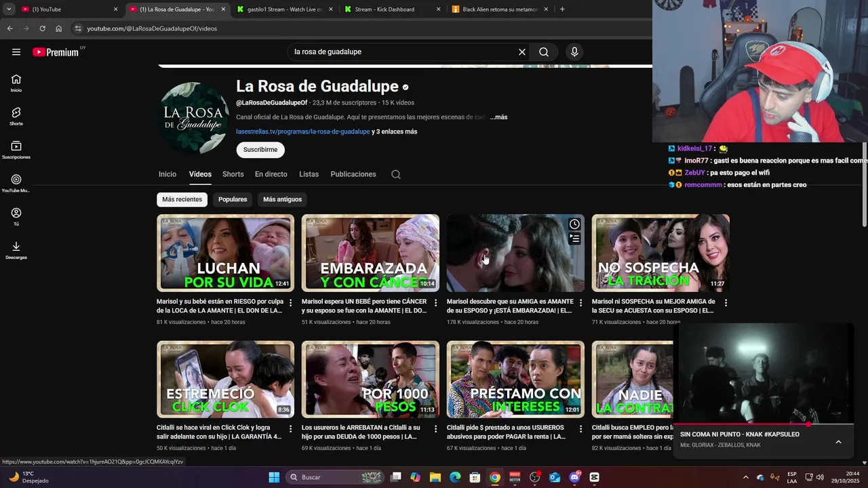Screen dimensions: 868x488
Task: Open the Chrome tab search dropdown
Action: click(9, 9)
